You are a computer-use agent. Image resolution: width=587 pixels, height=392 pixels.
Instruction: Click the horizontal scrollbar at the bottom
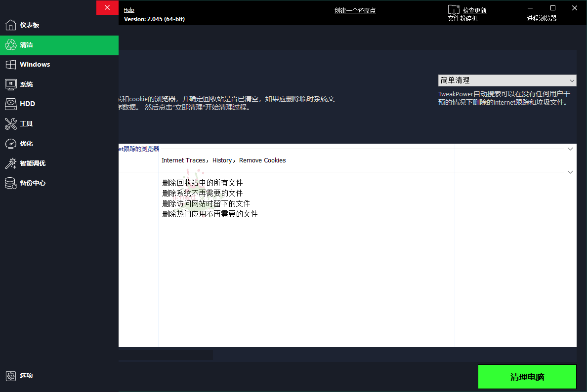[x=166, y=354]
